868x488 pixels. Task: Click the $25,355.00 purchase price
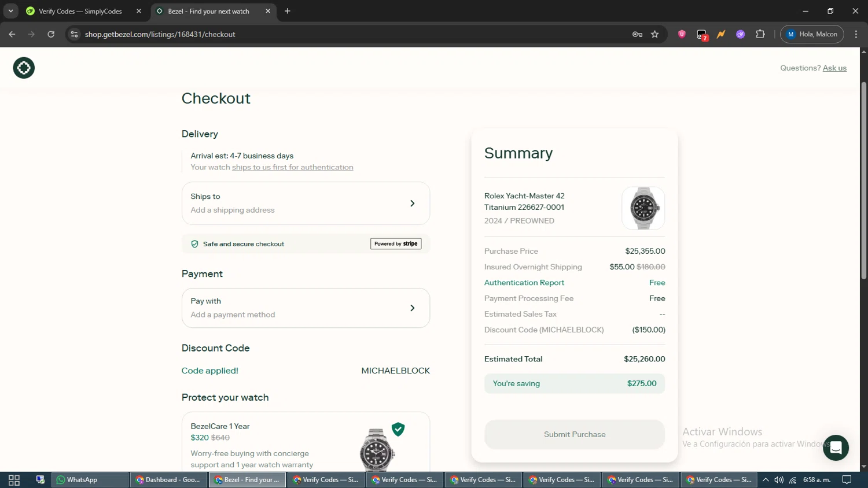pyautogui.click(x=645, y=252)
